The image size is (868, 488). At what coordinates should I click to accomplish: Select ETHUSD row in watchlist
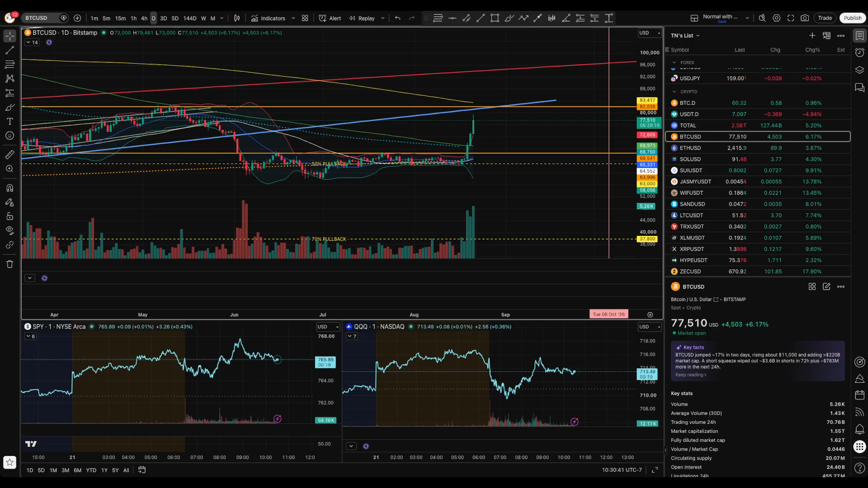pos(758,148)
